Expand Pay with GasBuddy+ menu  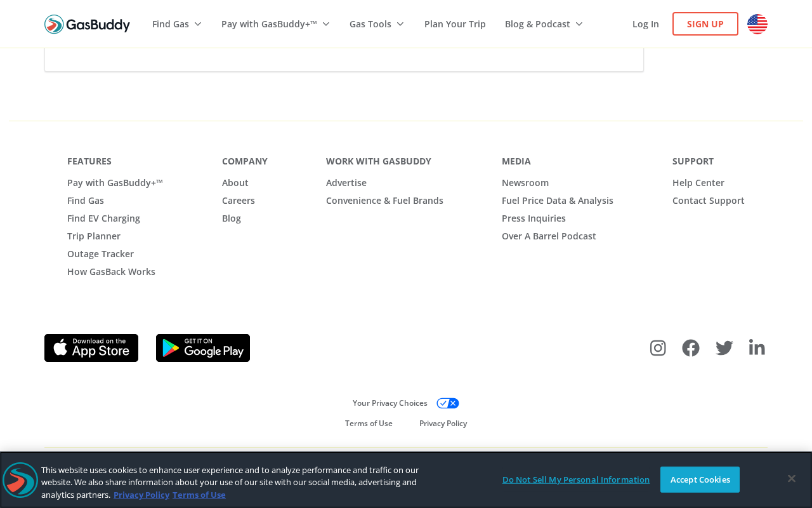[275, 24]
